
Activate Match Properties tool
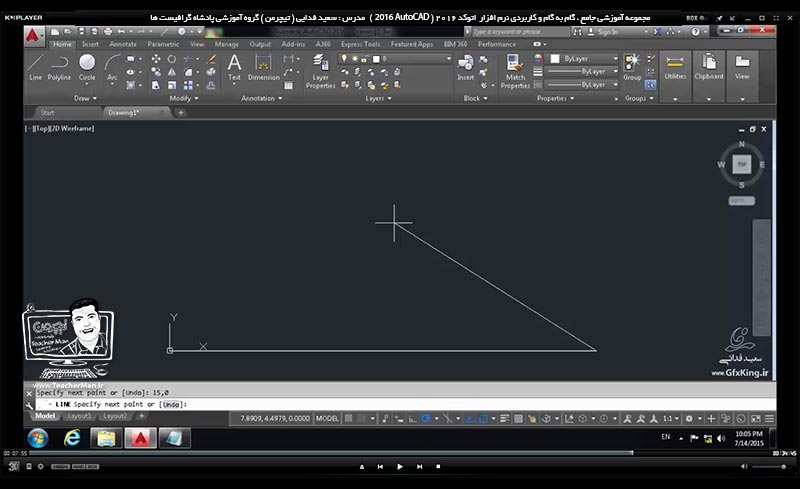click(515, 71)
